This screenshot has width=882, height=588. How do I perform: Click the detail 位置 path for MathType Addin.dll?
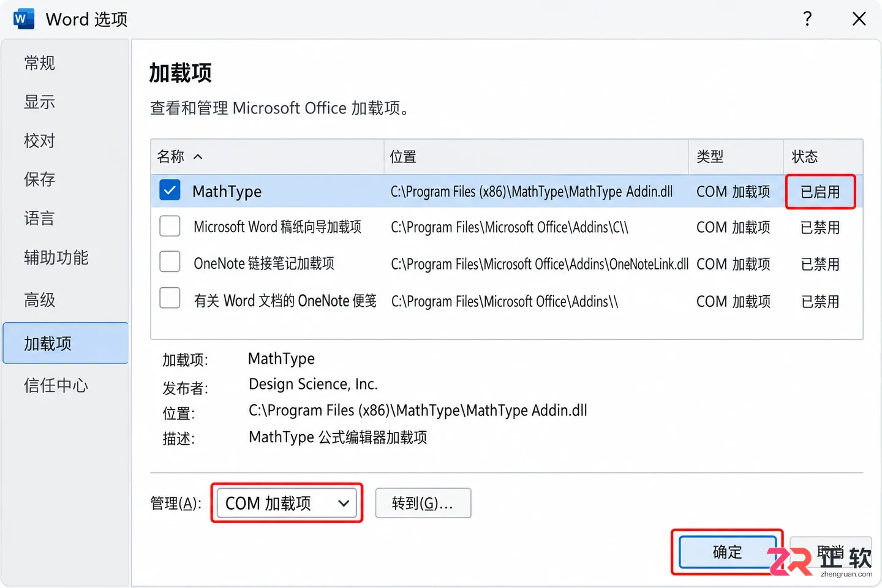point(418,410)
